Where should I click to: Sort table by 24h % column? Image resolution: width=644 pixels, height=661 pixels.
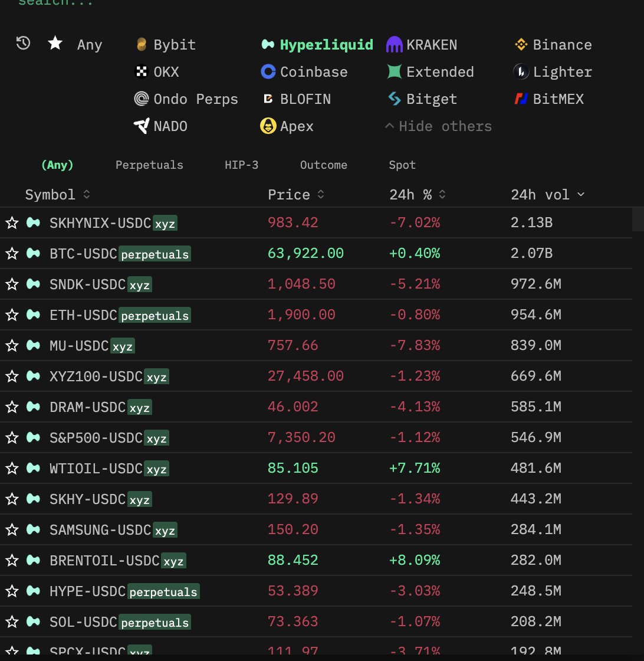click(x=418, y=195)
